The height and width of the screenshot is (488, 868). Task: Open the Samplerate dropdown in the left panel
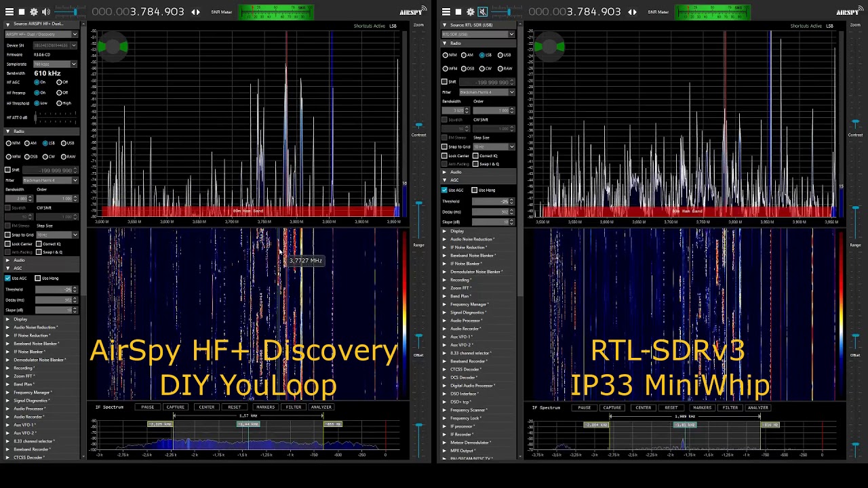[x=56, y=64]
